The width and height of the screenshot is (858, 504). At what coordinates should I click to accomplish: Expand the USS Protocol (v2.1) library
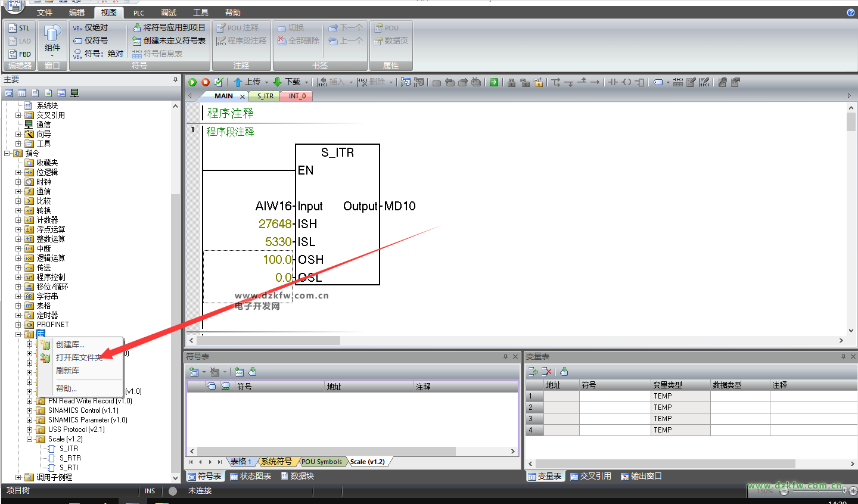[30, 430]
